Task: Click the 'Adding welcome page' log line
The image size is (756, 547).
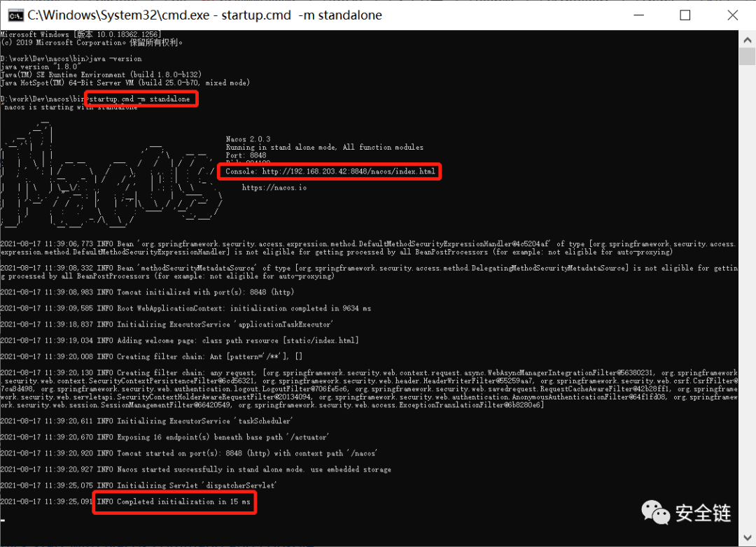Action: click(x=179, y=340)
